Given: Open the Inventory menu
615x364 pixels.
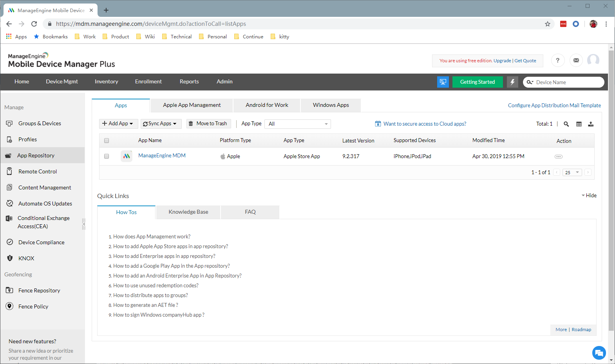Looking at the screenshot, I should click(106, 81).
